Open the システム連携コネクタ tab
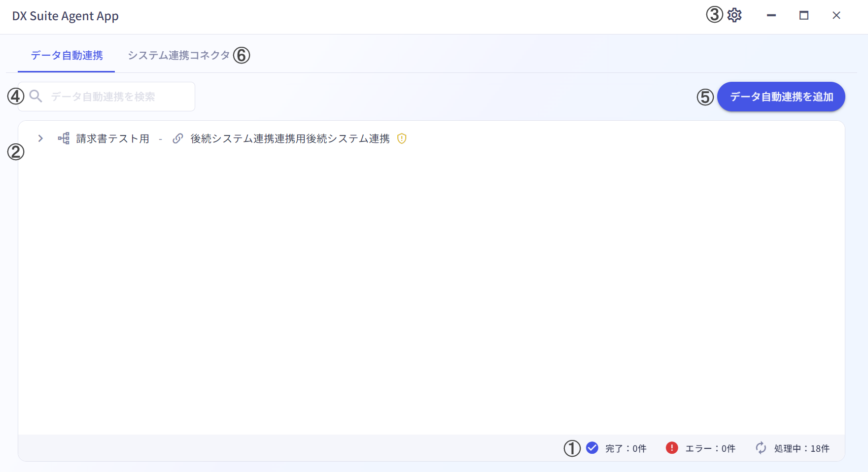 [178, 55]
